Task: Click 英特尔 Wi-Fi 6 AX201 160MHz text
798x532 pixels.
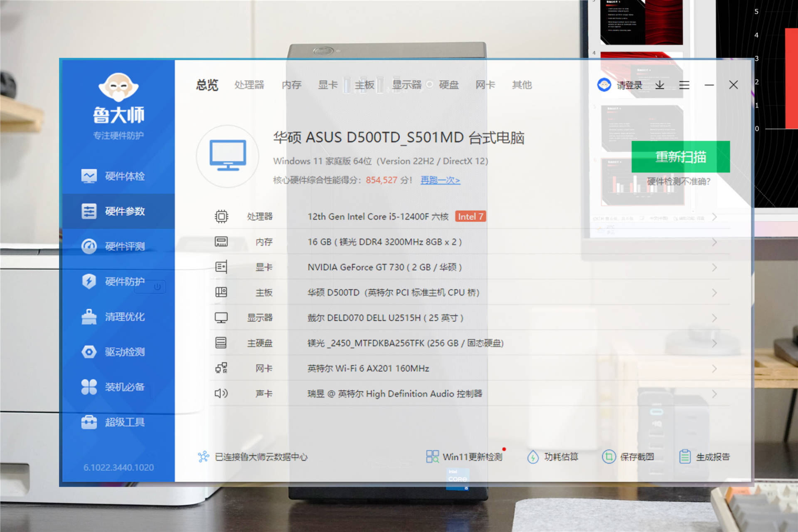Action: click(368, 369)
